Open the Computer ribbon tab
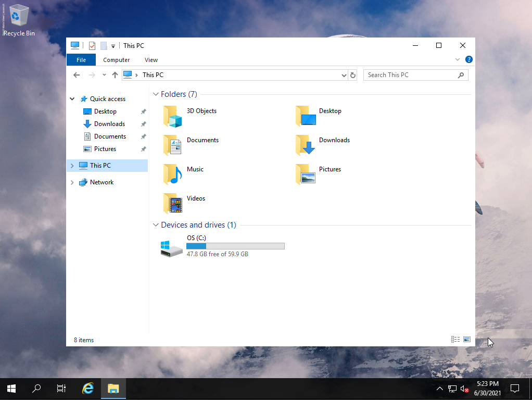 116,60
